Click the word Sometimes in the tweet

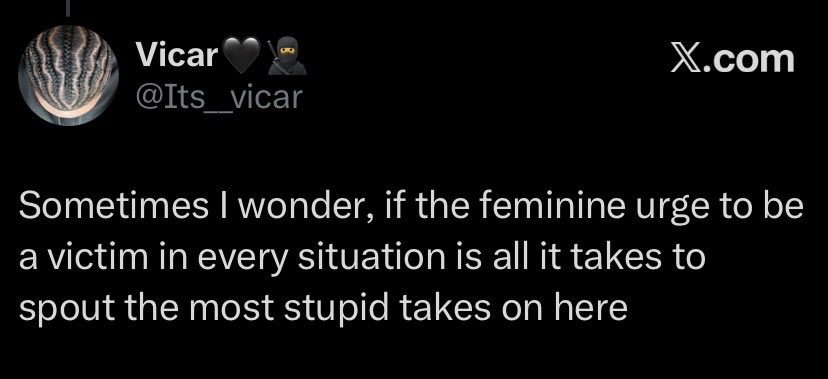114,207
